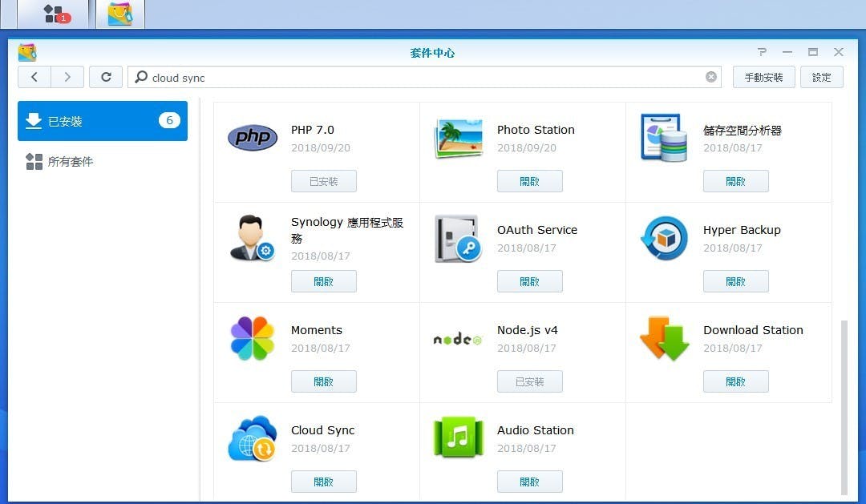Open the main menu icon in taskbar

(x=55, y=14)
